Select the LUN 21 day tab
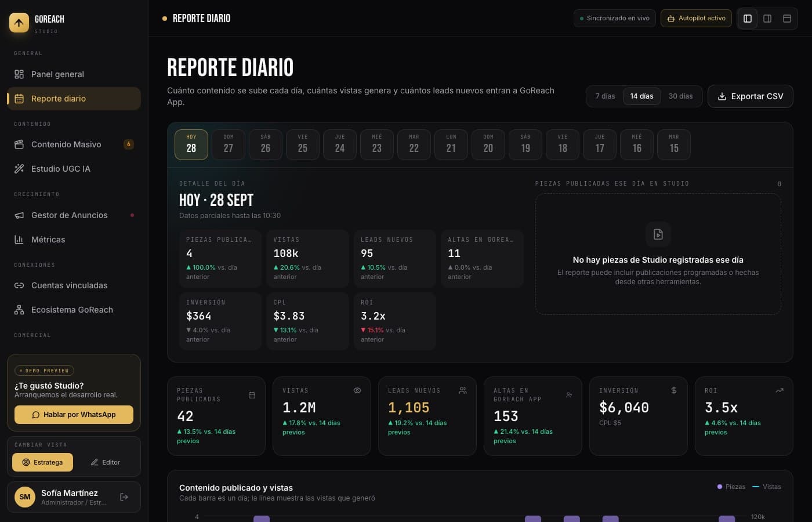 point(451,144)
